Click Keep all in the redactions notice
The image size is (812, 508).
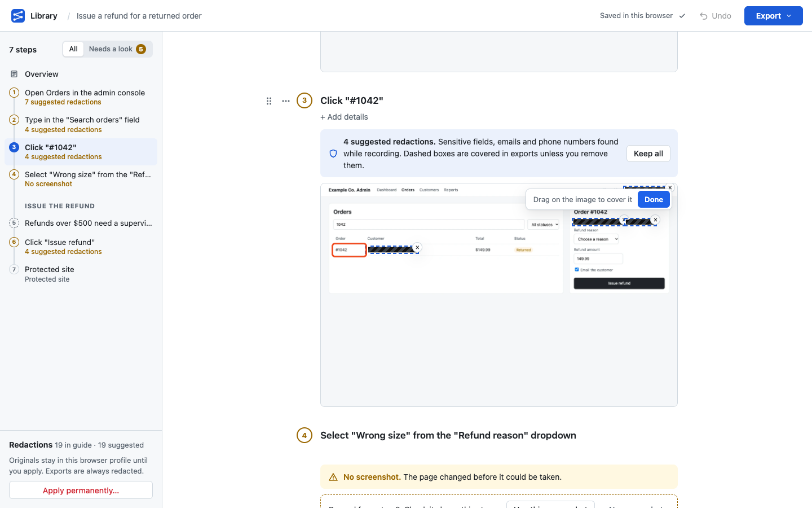(648, 154)
